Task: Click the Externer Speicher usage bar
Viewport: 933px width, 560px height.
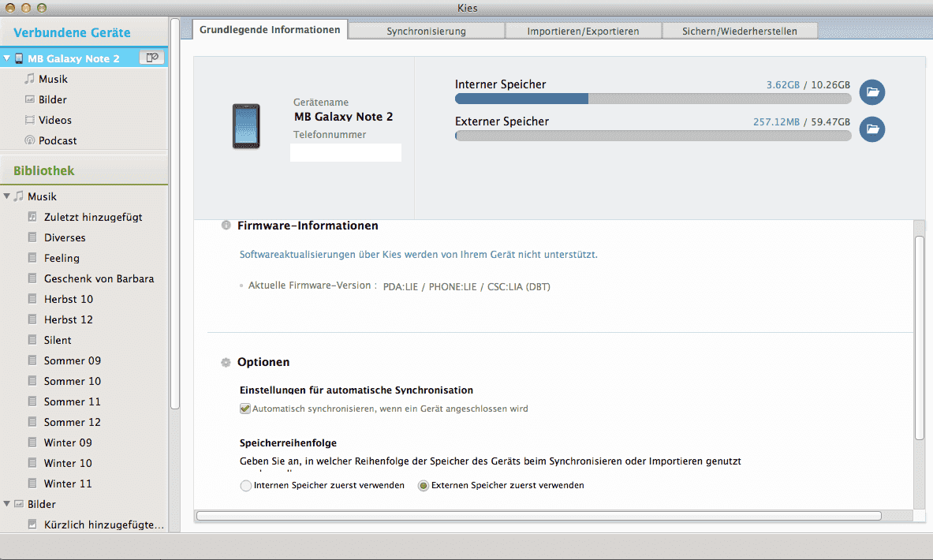Action: pos(653,136)
